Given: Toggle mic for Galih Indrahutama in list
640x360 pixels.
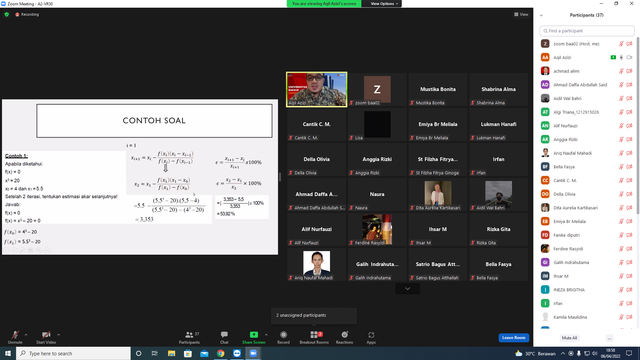Looking at the screenshot, I should (x=621, y=262).
